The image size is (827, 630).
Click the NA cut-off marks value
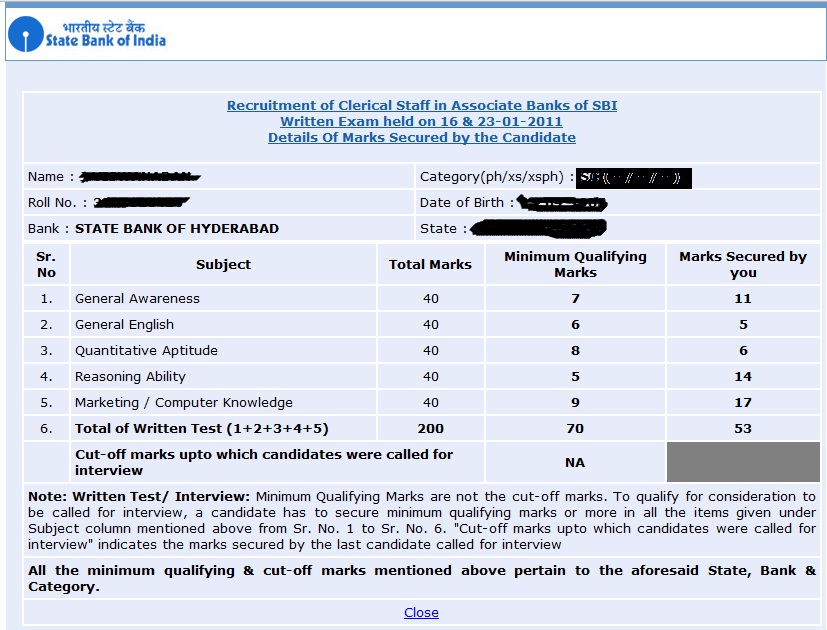pyautogui.click(x=575, y=463)
